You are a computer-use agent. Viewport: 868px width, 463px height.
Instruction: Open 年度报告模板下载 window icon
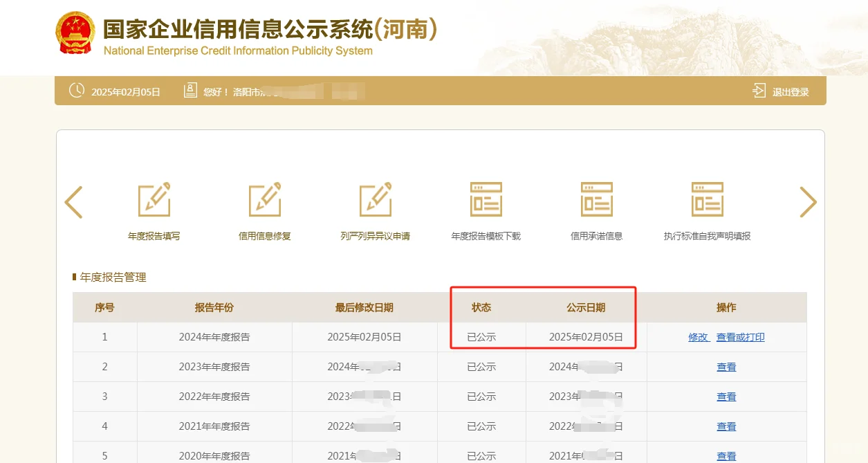click(486, 199)
